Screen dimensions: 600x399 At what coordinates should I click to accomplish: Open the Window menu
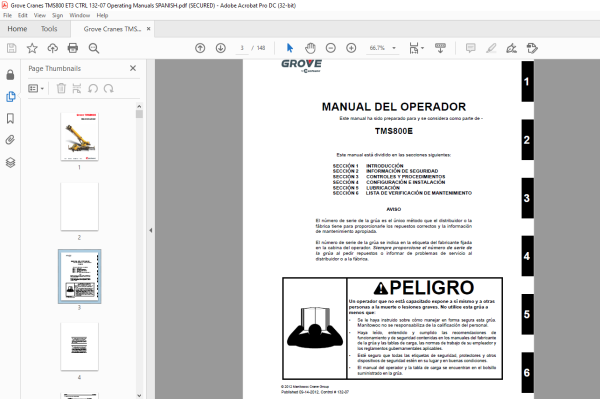pos(80,15)
